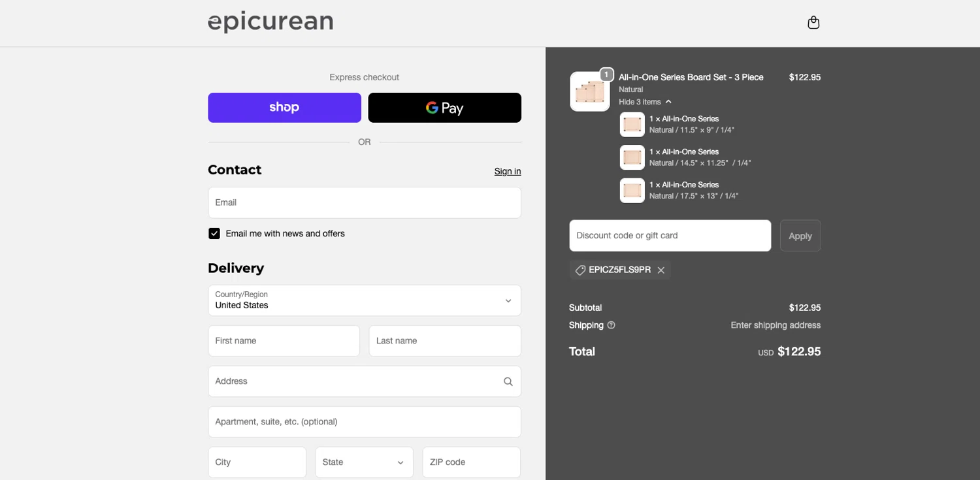Click the Subtotal label
Viewport: 980px width, 480px height.
[585, 308]
